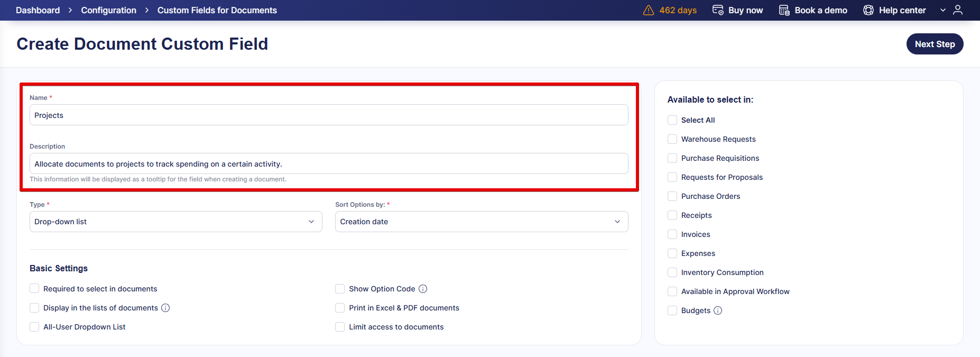980x357 pixels.
Task: Check All-User Dropdown List option
Action: [x=34, y=326]
